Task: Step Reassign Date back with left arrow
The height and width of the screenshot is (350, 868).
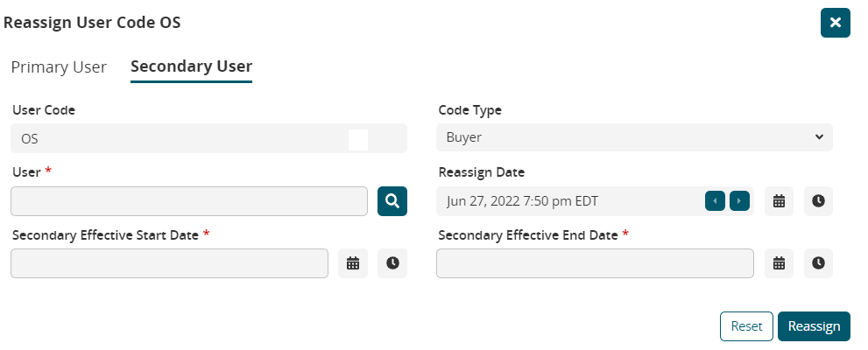Action: 716,201
